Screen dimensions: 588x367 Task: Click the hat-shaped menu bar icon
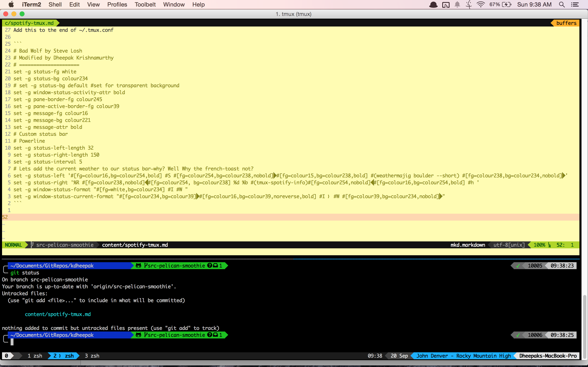pos(433,5)
